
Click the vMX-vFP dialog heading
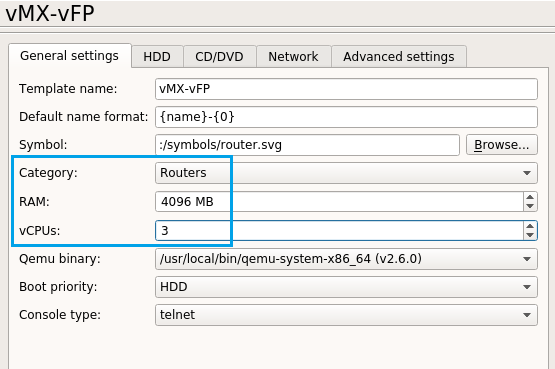50,14
